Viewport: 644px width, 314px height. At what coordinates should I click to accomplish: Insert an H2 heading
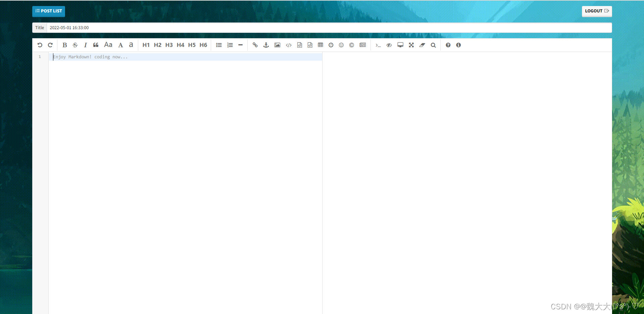tap(157, 45)
